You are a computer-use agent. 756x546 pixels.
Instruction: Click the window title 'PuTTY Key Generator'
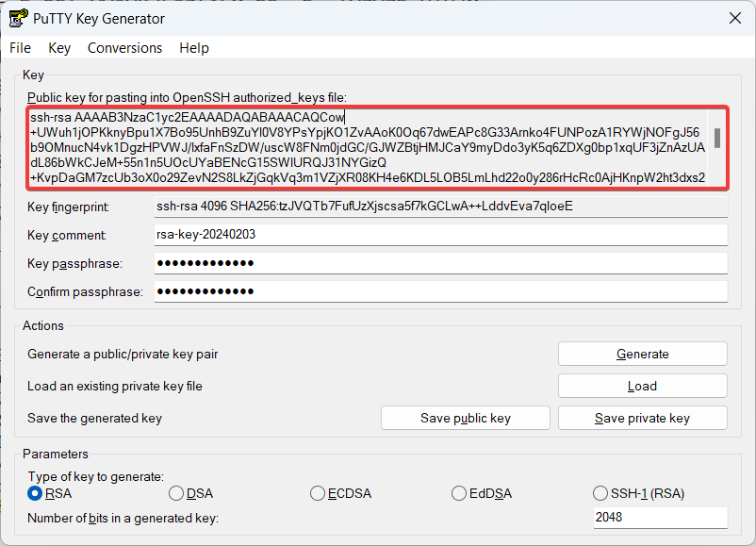[99, 19]
